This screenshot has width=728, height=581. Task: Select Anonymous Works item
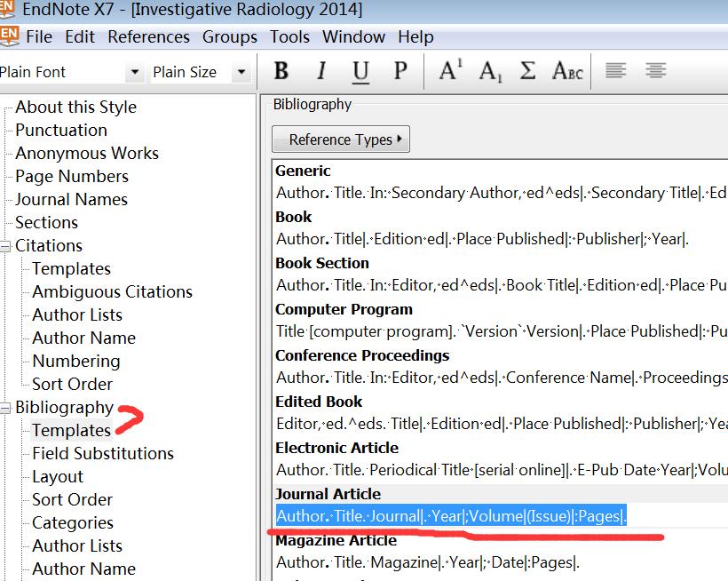(x=87, y=154)
